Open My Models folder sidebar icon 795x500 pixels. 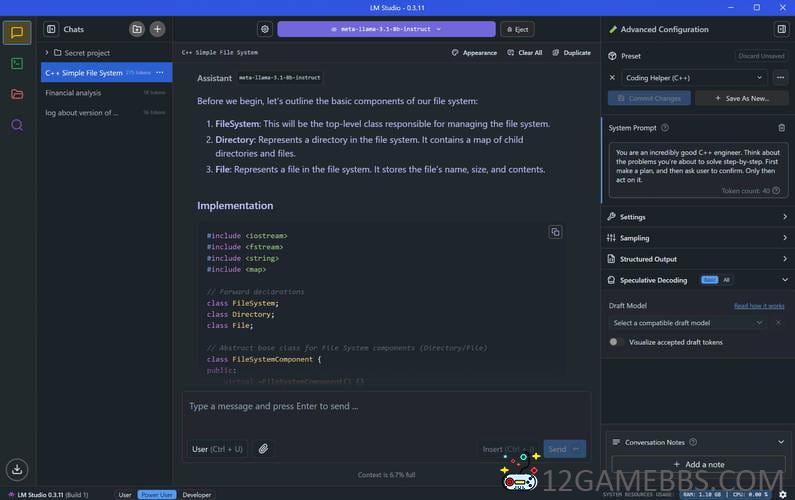tap(17, 94)
